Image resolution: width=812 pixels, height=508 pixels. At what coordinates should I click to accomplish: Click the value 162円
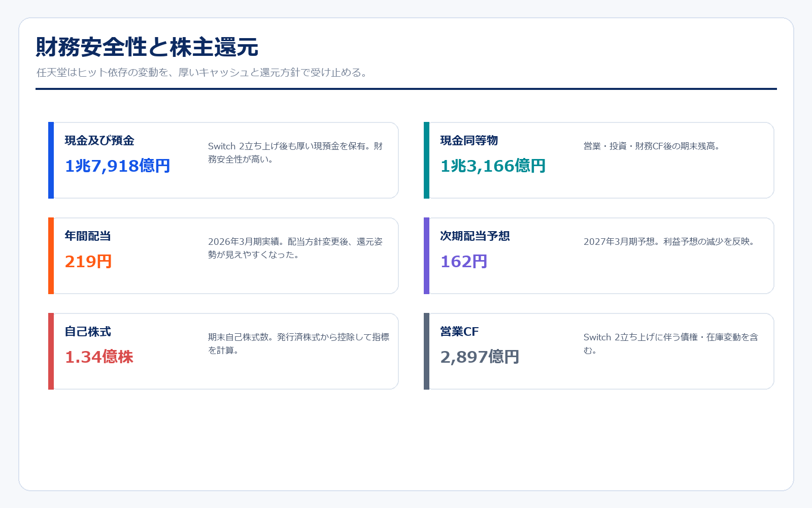tap(464, 261)
